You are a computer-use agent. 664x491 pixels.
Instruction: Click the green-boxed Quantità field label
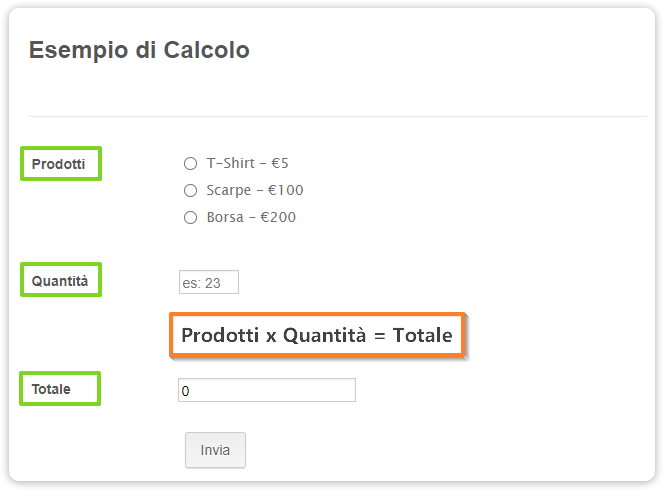(60, 281)
